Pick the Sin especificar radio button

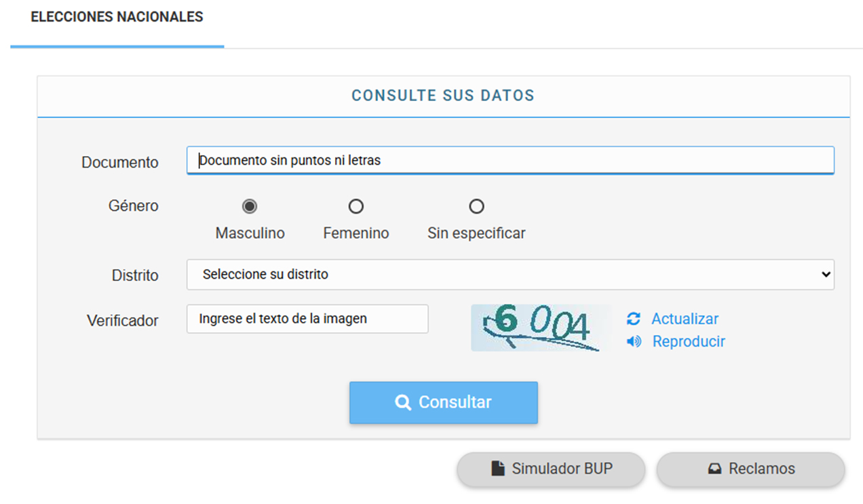(476, 206)
